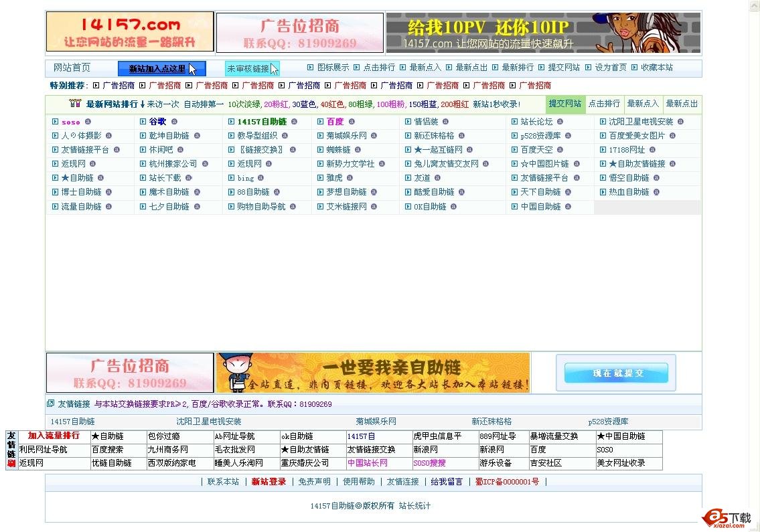This screenshot has width=760, height=532.
Task: Click the round icon after 乾坤自助链
Action: point(197,136)
